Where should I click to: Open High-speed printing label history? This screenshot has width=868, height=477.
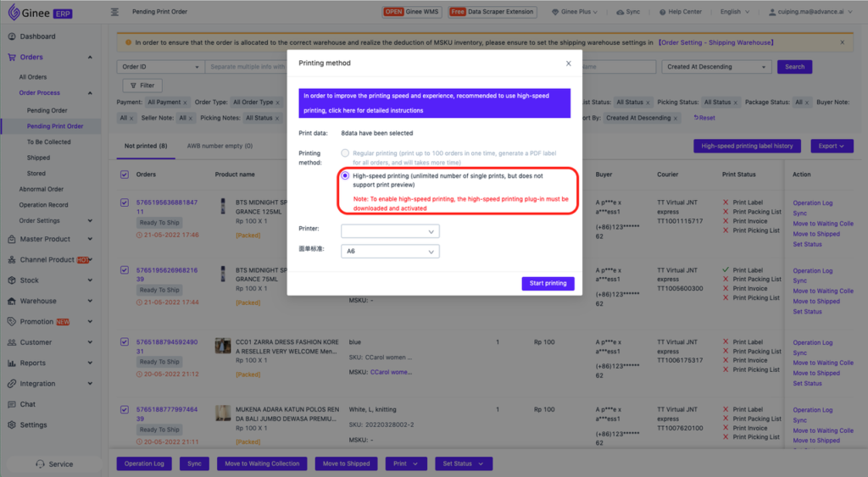(x=747, y=146)
